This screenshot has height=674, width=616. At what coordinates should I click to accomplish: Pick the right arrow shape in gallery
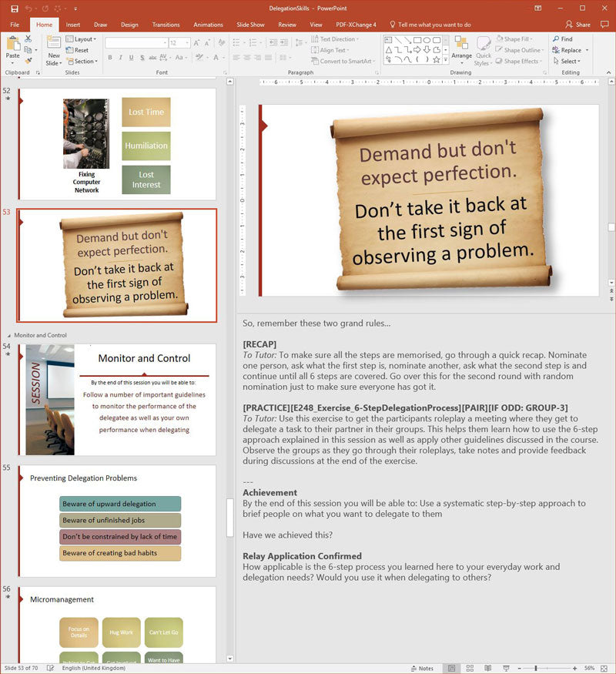pyautogui.click(x=417, y=50)
